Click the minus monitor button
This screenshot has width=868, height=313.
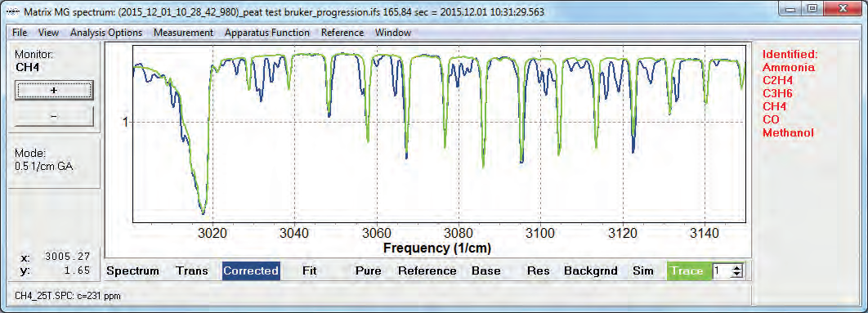click(54, 116)
